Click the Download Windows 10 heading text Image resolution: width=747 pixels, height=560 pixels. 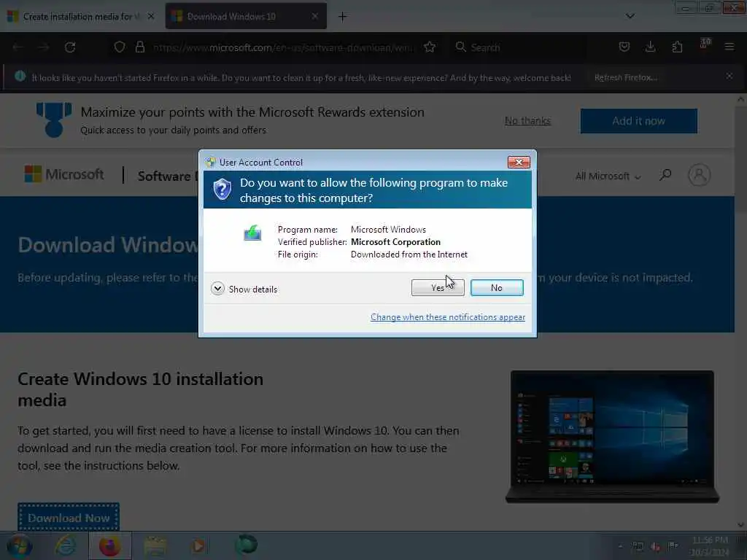[x=108, y=245]
